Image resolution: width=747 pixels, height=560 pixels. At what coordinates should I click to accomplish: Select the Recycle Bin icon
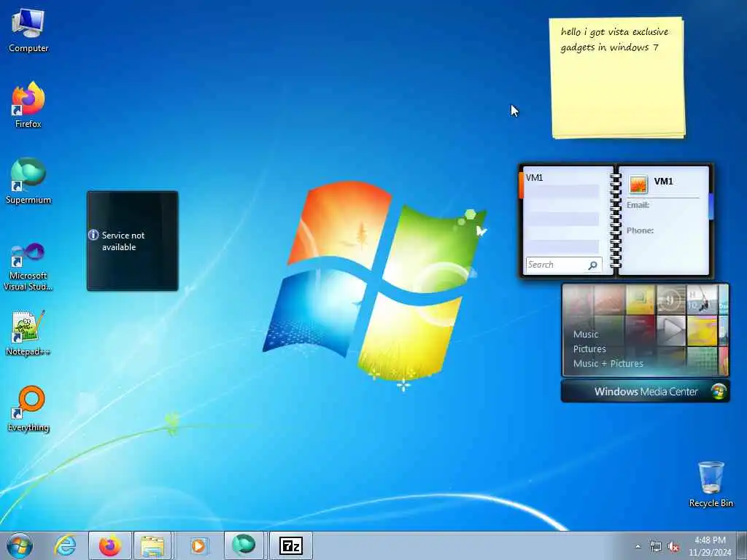click(711, 484)
